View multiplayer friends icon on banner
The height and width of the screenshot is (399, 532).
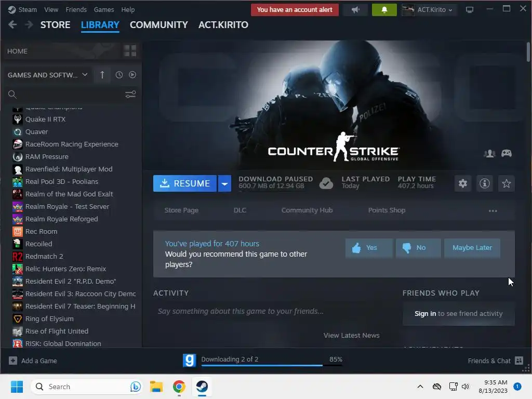click(489, 153)
